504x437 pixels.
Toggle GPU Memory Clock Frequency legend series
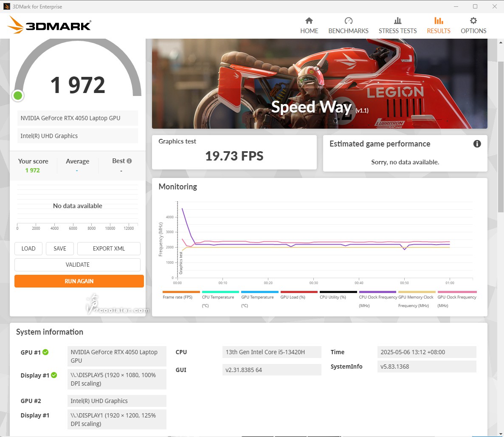417,299
